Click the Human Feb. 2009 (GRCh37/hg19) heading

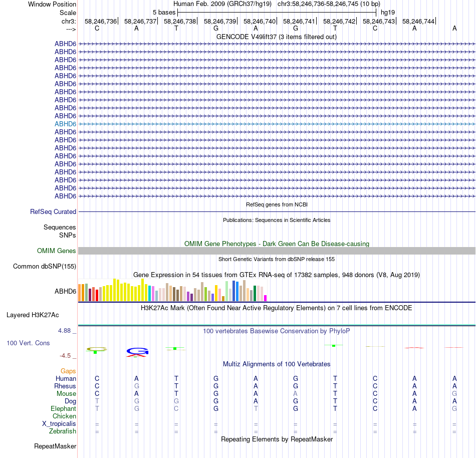(x=222, y=4)
